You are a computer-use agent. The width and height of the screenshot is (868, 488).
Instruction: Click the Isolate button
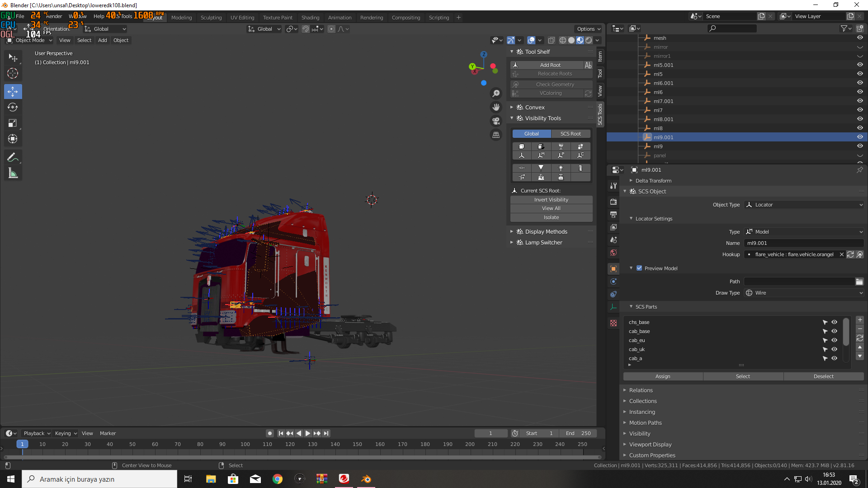(x=551, y=217)
